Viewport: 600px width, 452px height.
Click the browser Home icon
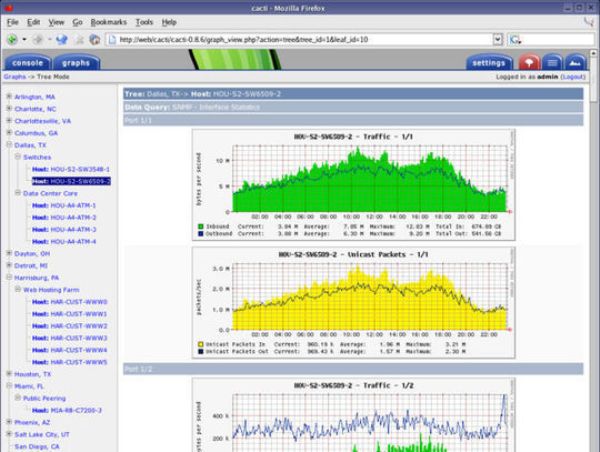tap(94, 40)
